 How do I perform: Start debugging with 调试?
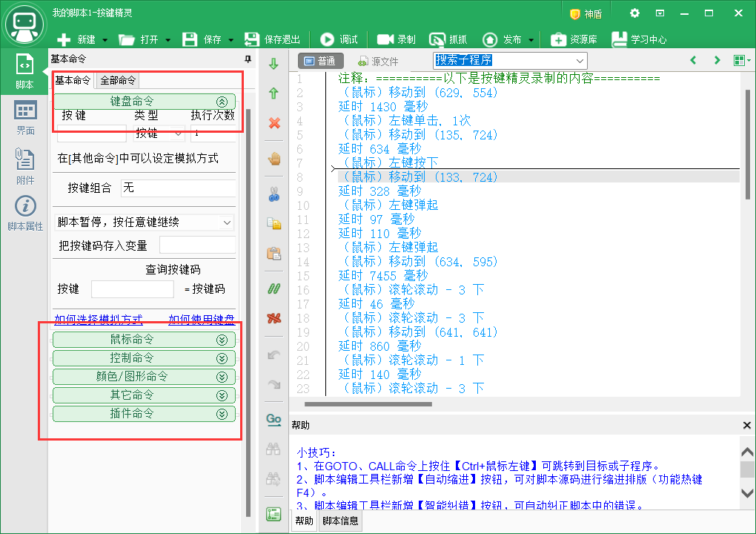(339, 39)
